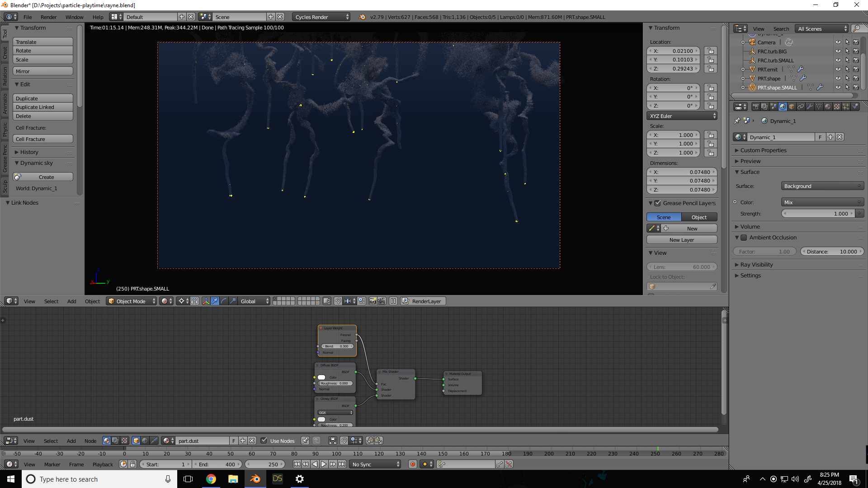
Task: Adjust the world Strength slider
Action: tap(818, 214)
